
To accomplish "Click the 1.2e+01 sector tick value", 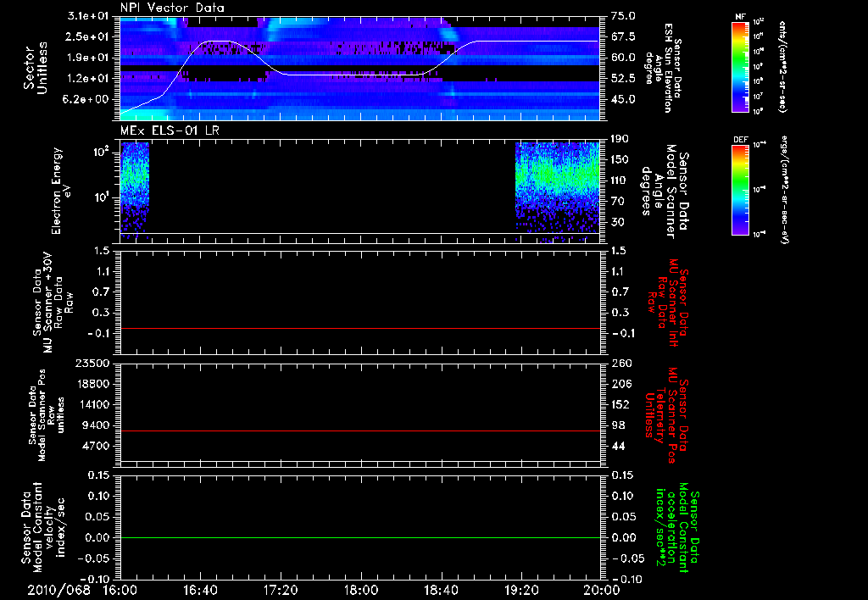I will point(88,78).
